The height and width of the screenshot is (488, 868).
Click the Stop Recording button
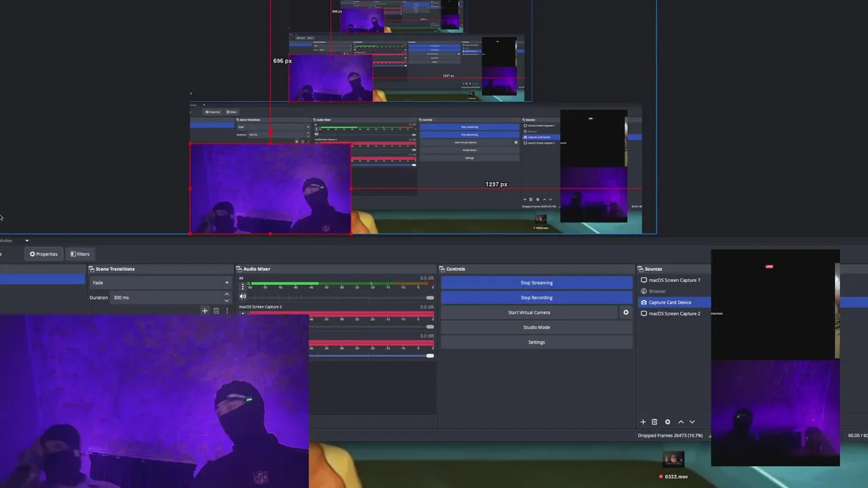coord(536,298)
